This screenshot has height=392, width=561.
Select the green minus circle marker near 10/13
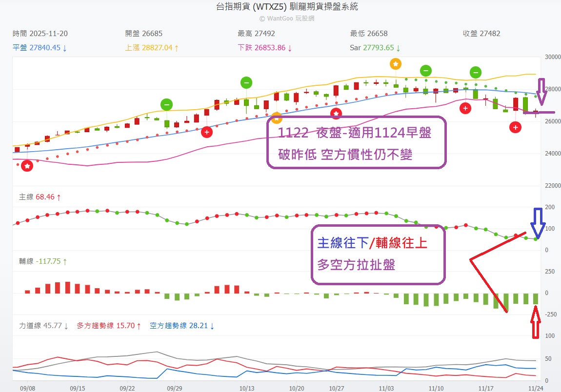(246, 82)
